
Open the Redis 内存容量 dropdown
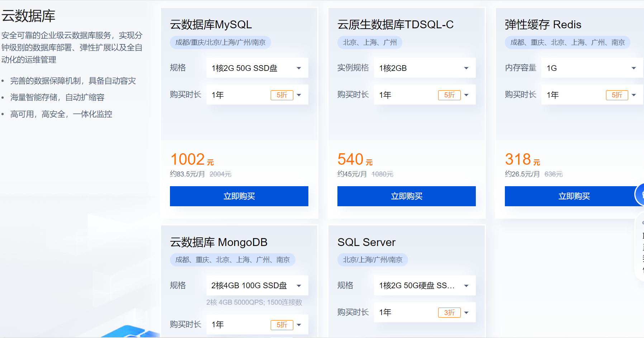[592, 68]
